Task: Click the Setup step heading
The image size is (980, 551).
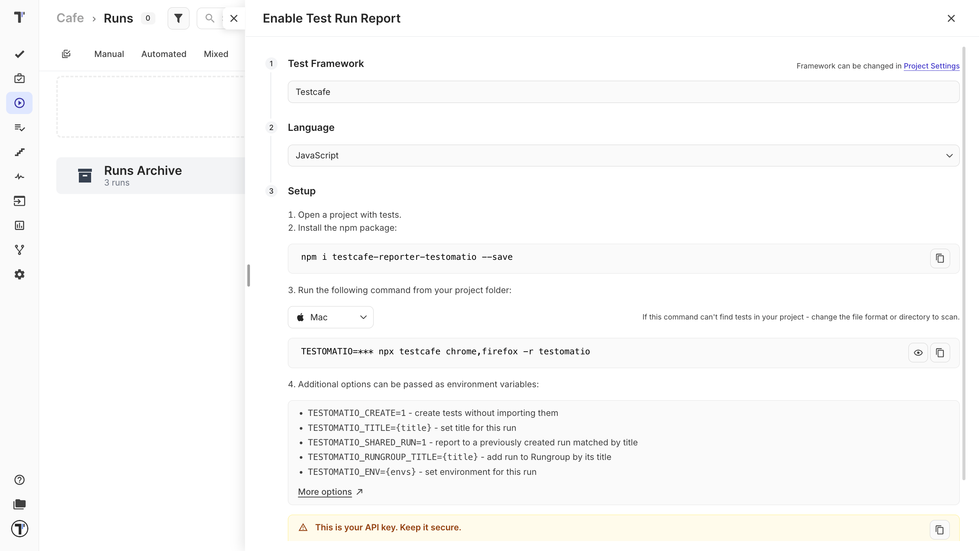Action: [x=302, y=191]
